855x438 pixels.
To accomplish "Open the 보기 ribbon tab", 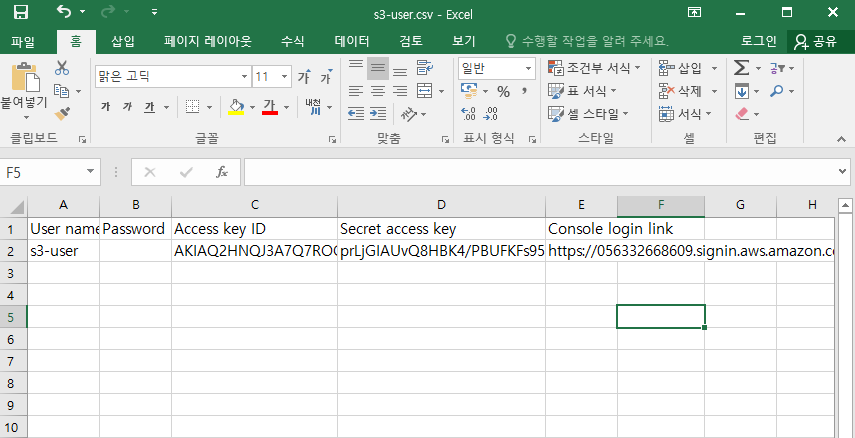I will coord(463,41).
